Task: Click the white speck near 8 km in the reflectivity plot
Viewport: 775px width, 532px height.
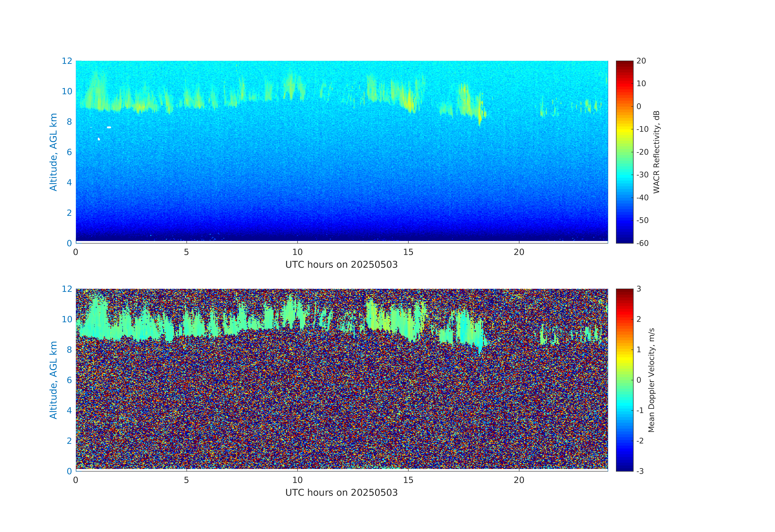Action: point(109,127)
